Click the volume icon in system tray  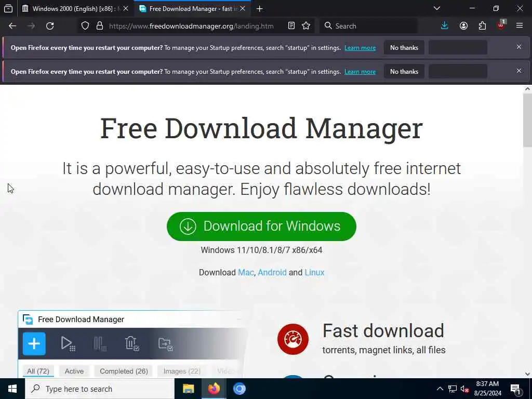(x=464, y=389)
